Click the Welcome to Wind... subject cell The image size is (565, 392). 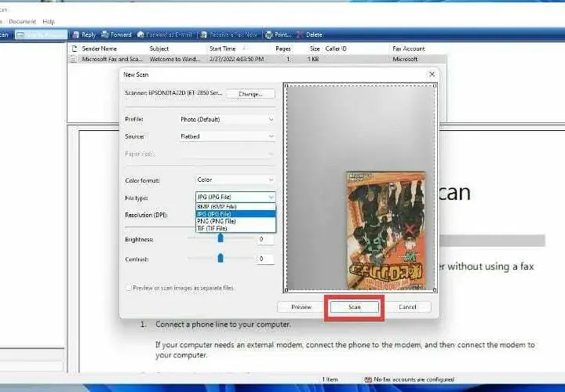174,59
